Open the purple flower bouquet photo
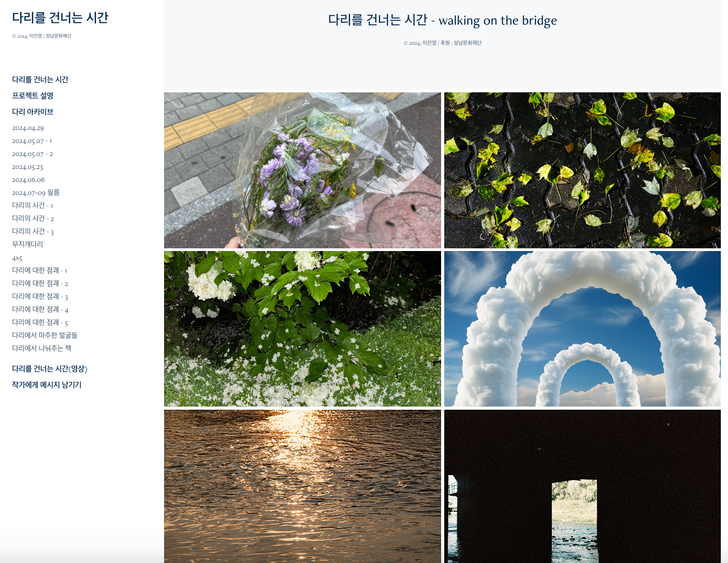 coord(303,170)
